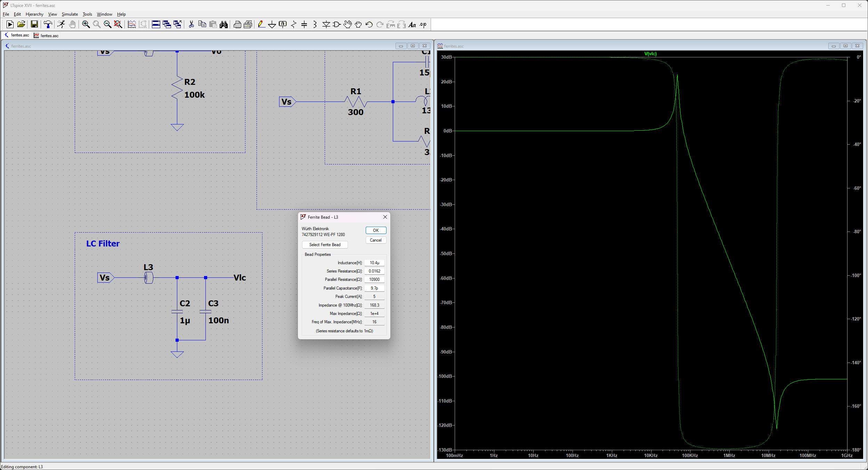
Task: Open the Simulate menu
Action: tap(70, 14)
